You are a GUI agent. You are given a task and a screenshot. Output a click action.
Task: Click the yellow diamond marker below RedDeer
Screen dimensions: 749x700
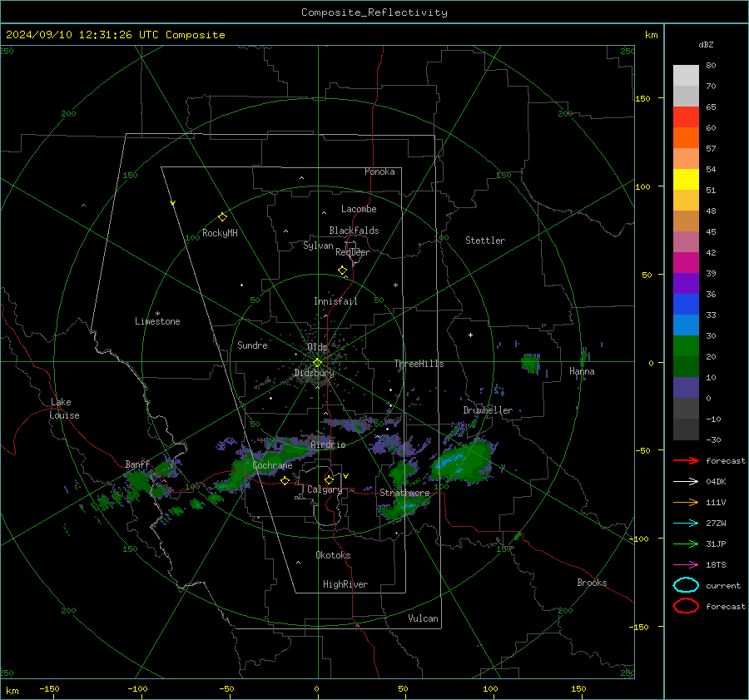coord(342,271)
